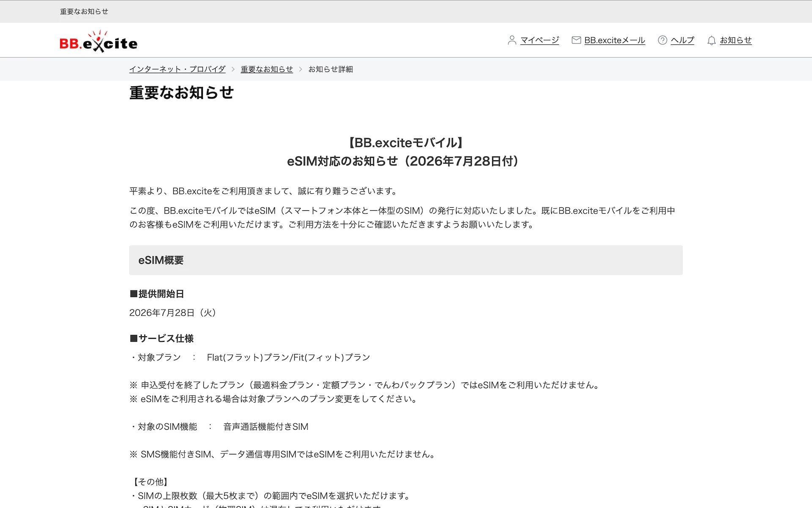812x508 pixels.
Task: Click the envelope icon beside BB.exciteメール
Action: click(576, 40)
